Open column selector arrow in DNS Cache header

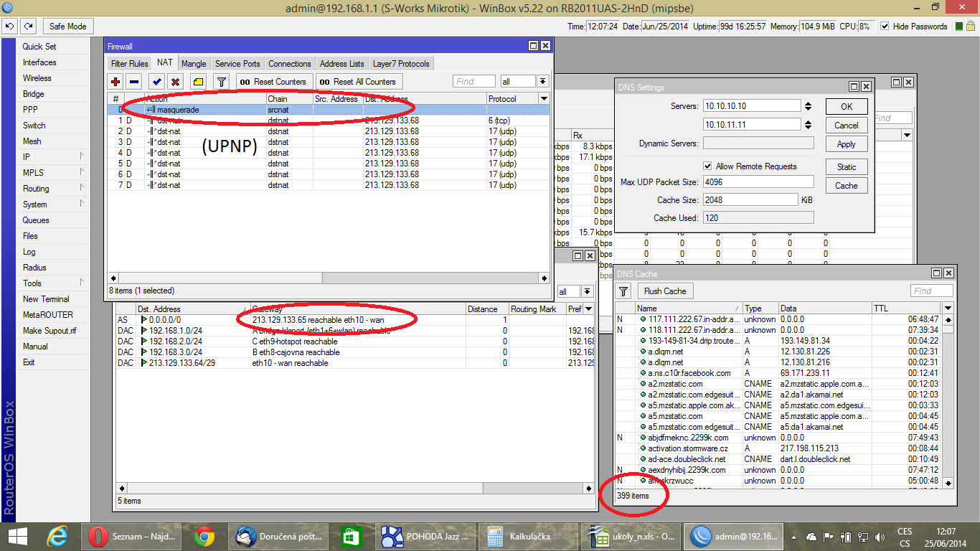coord(948,309)
